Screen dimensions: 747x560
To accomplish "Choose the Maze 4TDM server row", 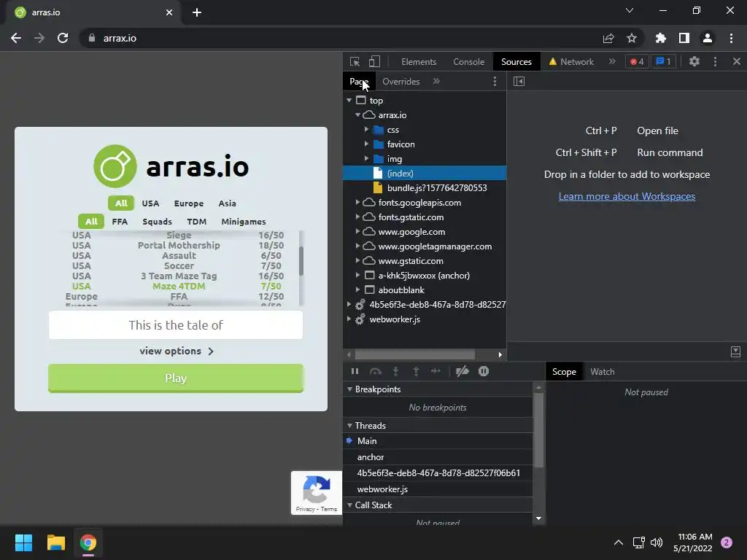I will coord(178,286).
